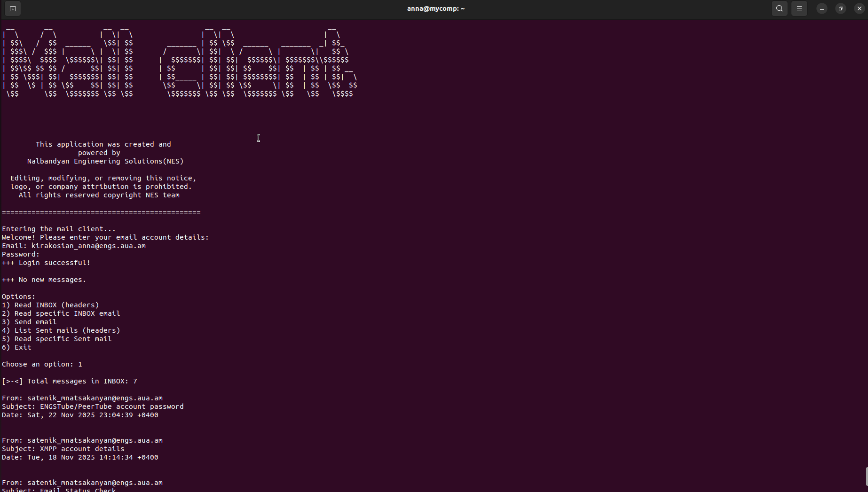Image resolution: width=868 pixels, height=492 pixels.
Task: Click 'logo, or company attribution is prohibited.' line
Action: point(101,187)
